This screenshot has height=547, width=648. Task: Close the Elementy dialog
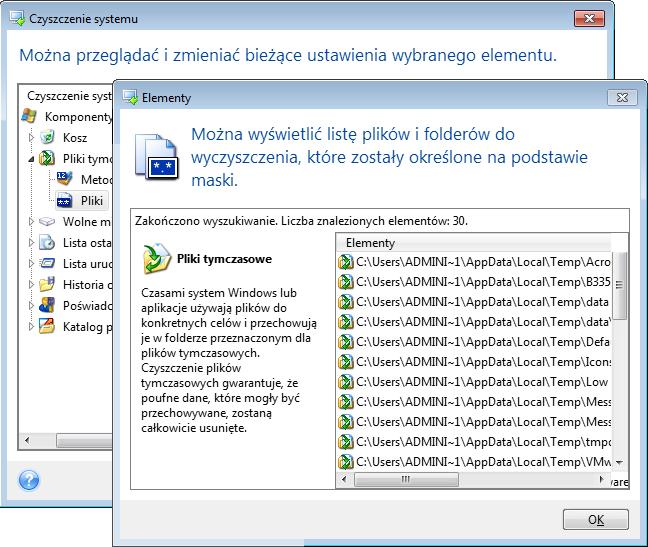(x=622, y=98)
